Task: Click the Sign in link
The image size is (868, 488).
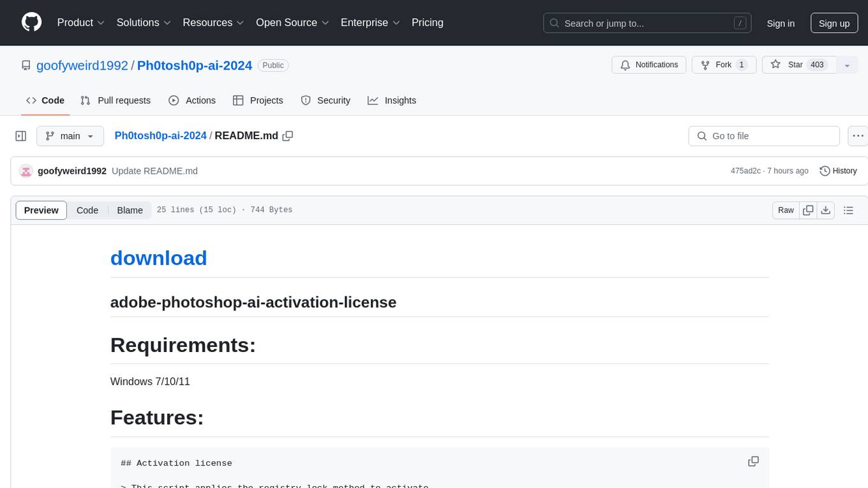Action: tap(781, 23)
